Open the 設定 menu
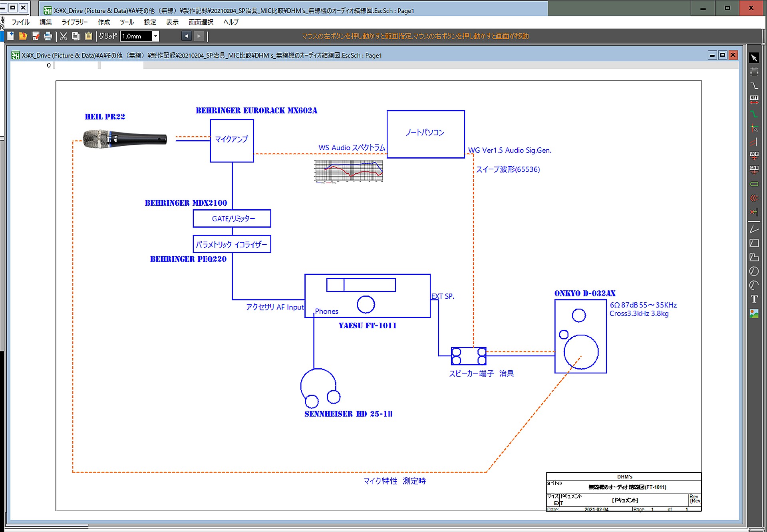This screenshot has height=532, width=767. (150, 22)
